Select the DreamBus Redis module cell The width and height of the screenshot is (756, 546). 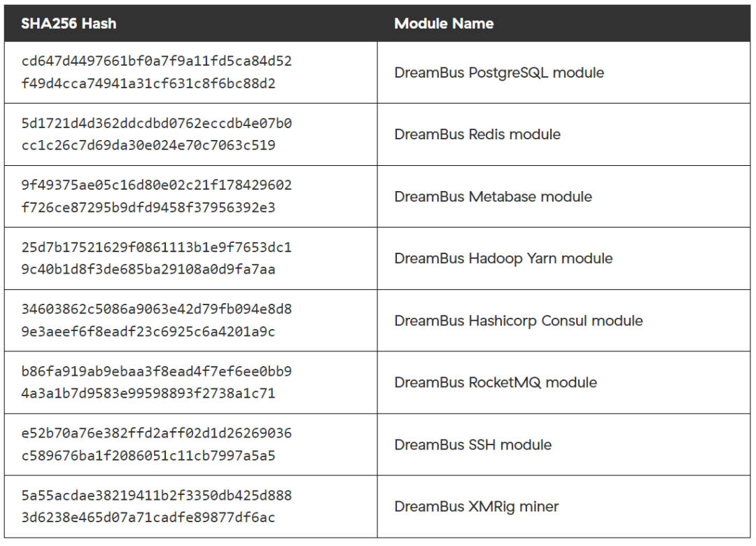(477, 134)
